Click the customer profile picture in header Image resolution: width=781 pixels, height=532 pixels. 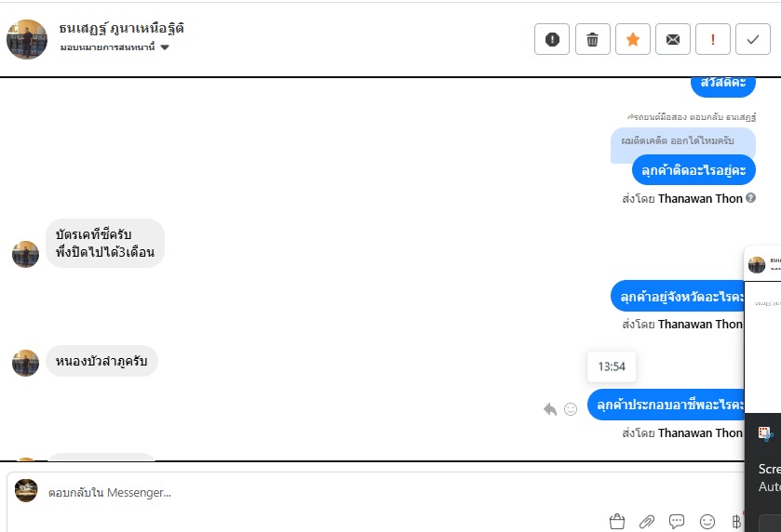point(27,39)
